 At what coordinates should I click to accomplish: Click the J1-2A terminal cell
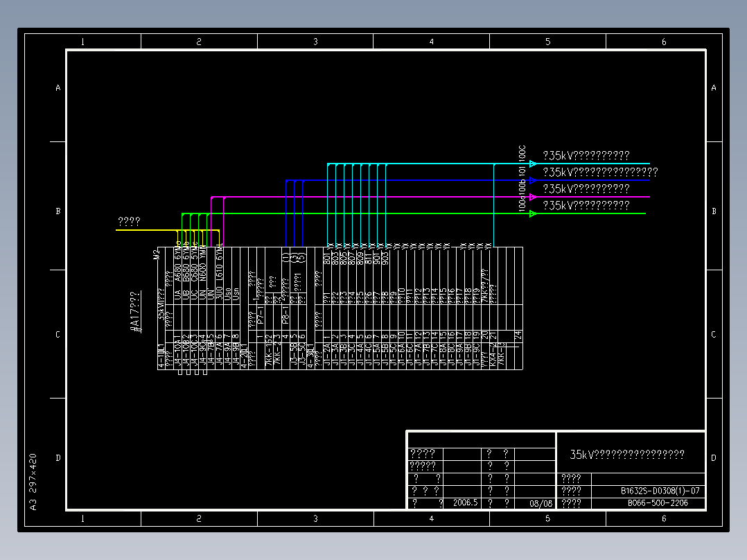click(327, 355)
